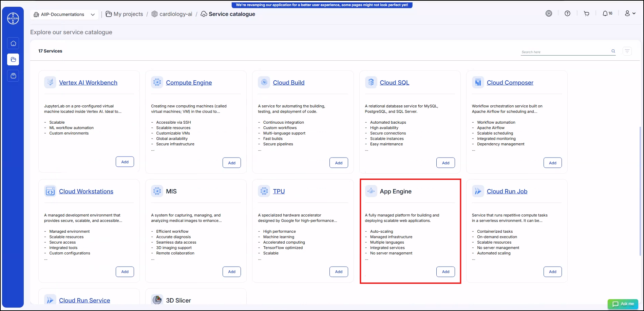The height and width of the screenshot is (311, 644).
Task: Add Cloud Build service
Action: coord(339,163)
